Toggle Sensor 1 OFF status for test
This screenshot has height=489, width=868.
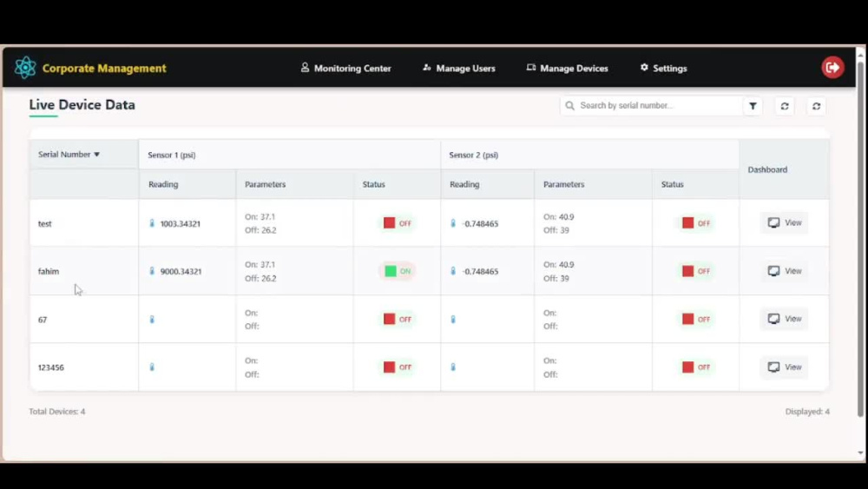click(397, 223)
